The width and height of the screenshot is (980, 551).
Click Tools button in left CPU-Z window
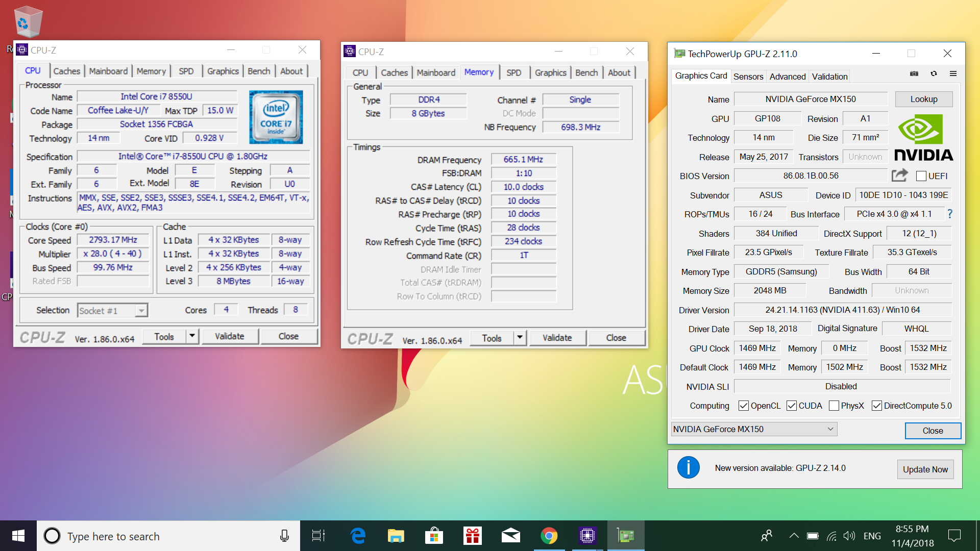164,336
